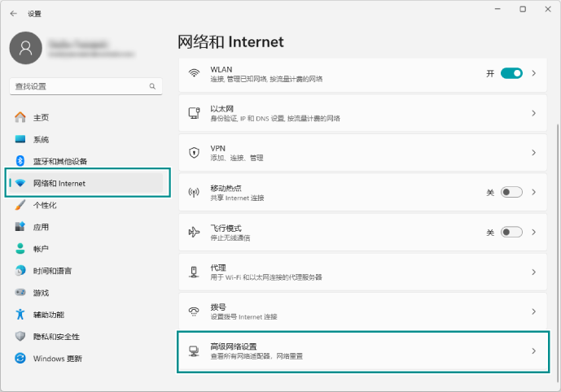
Task: Click the 查找设置 search field
Action: click(x=77, y=85)
